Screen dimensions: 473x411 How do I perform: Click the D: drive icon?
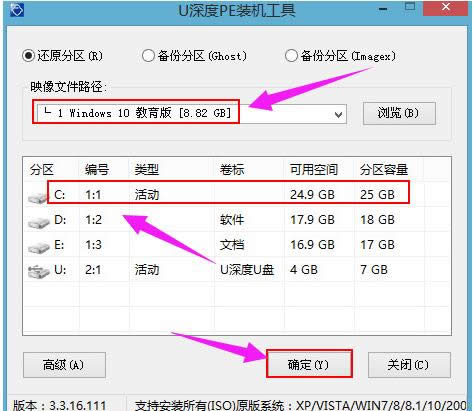click(x=38, y=222)
